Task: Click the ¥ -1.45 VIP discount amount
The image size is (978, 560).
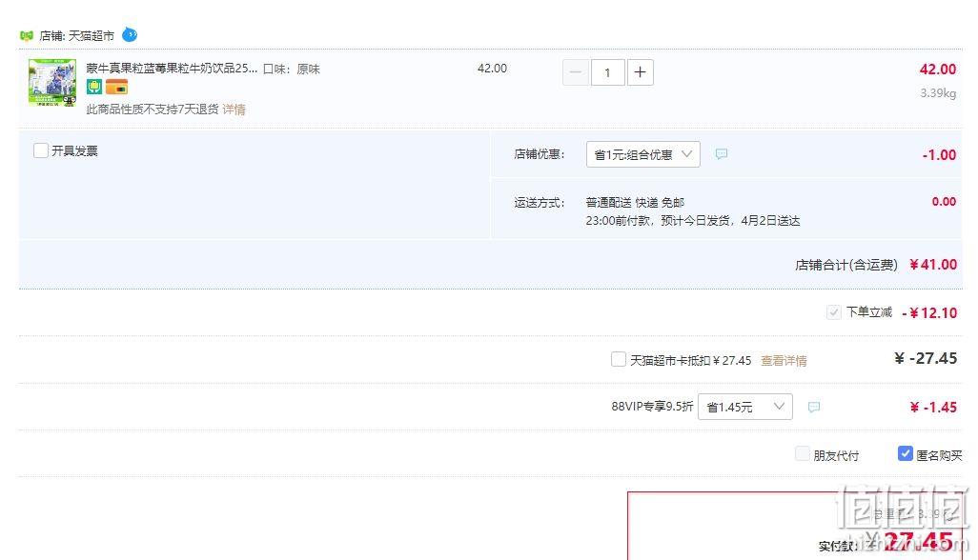Action: pos(933,408)
